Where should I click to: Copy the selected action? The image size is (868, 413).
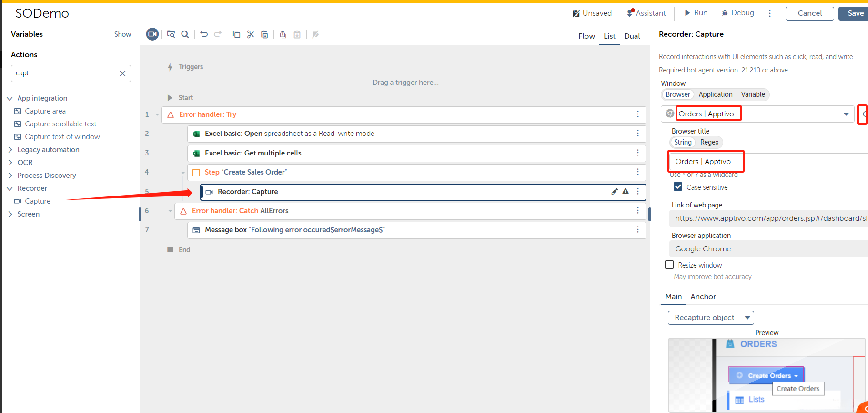point(236,34)
